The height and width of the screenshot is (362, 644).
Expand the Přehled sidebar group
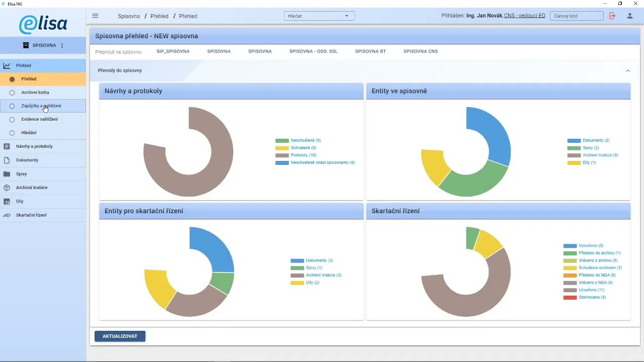[x=43, y=65]
